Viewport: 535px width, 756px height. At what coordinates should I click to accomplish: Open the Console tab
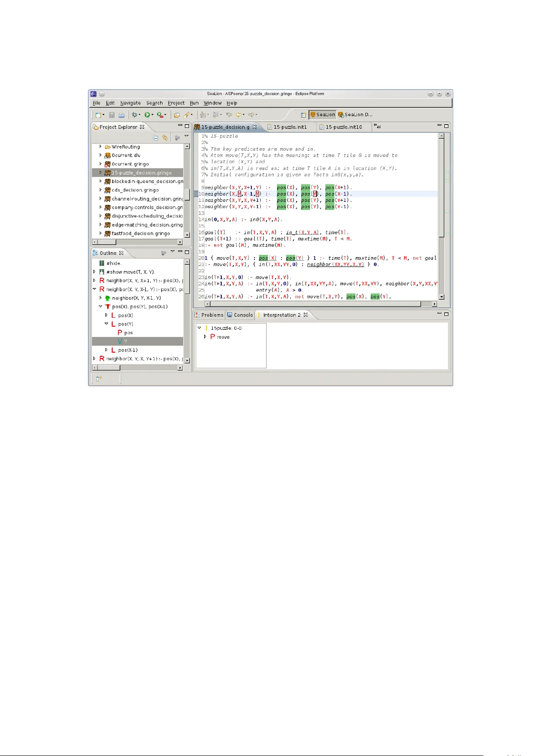pyautogui.click(x=240, y=315)
